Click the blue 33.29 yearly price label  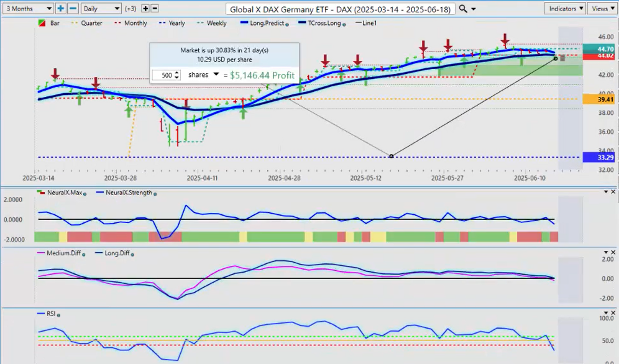[598, 158]
